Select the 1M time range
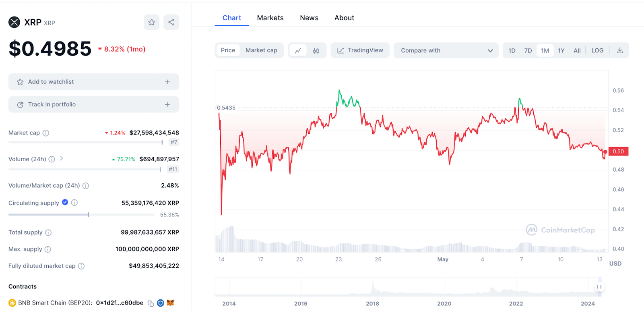The image size is (644, 311). pos(545,50)
